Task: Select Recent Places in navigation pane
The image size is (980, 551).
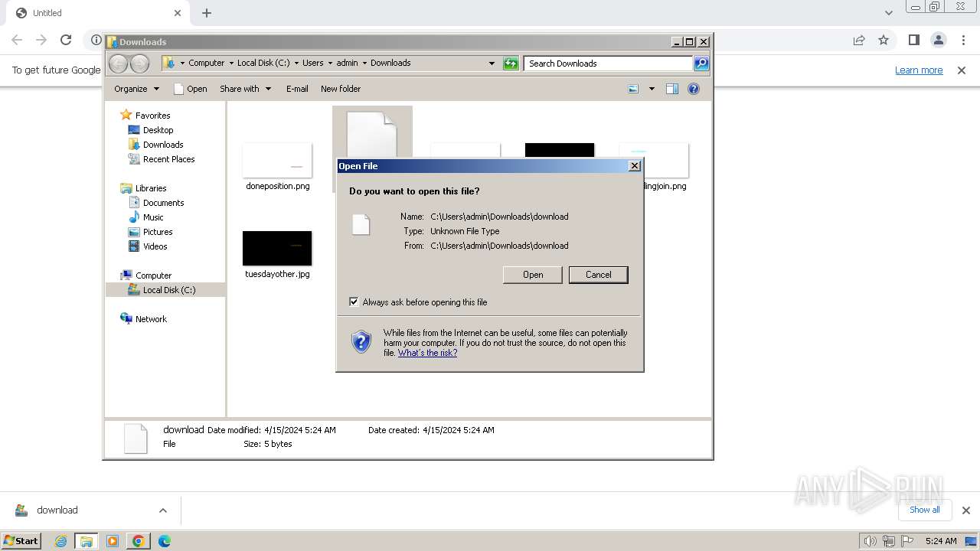Action: tap(168, 159)
